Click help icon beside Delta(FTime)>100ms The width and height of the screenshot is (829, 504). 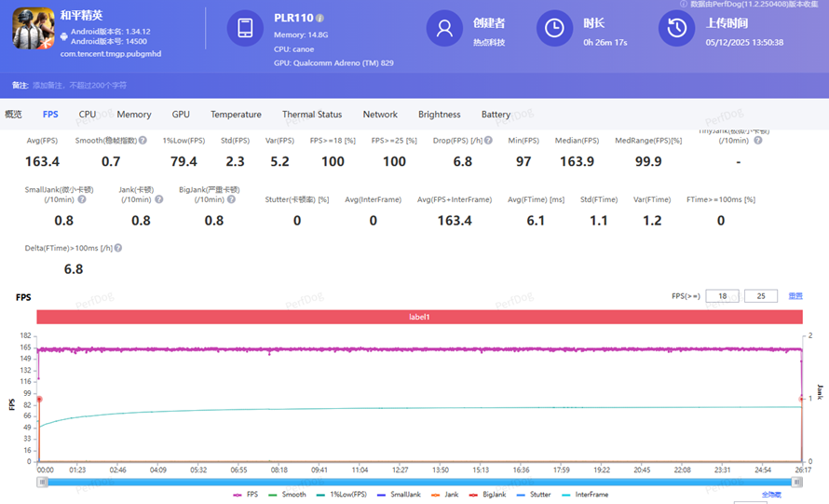pos(118,249)
